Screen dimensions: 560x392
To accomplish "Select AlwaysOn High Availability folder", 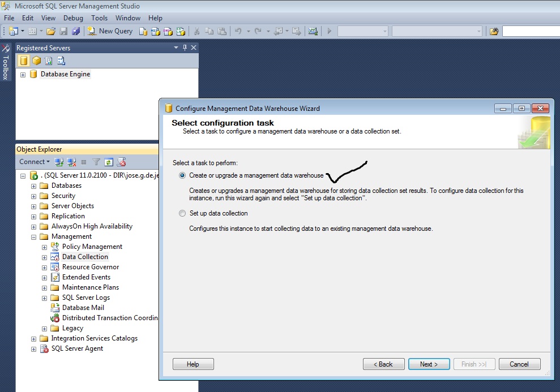I will (92, 226).
